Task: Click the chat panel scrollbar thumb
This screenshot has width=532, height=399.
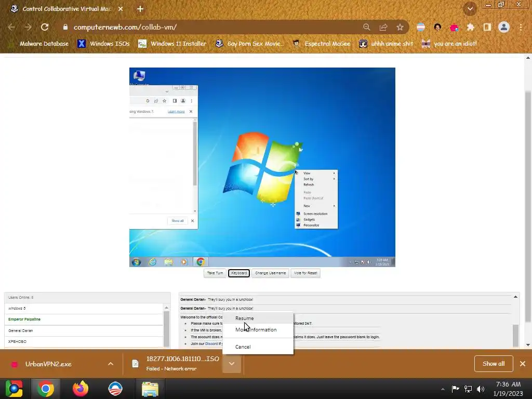Action: (515, 336)
